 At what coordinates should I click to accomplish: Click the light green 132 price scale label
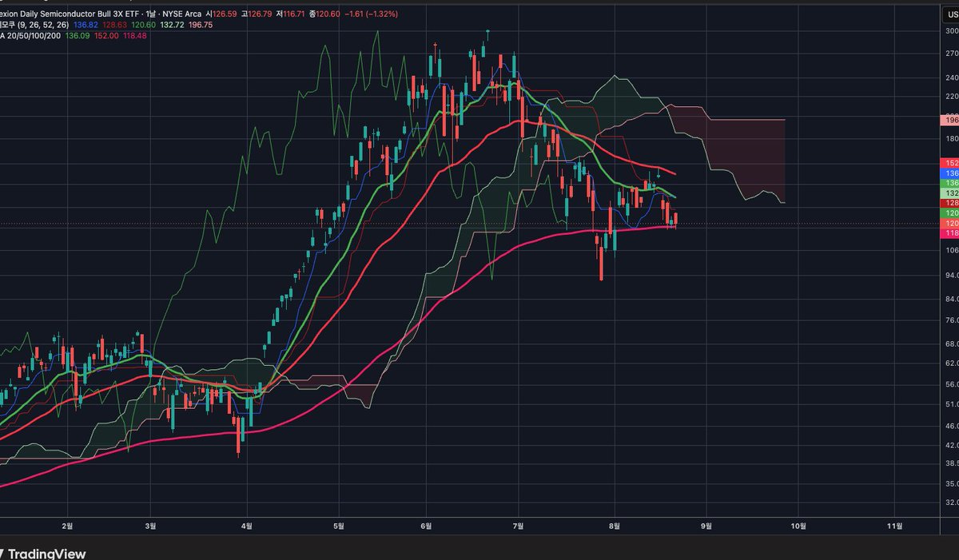coord(951,193)
